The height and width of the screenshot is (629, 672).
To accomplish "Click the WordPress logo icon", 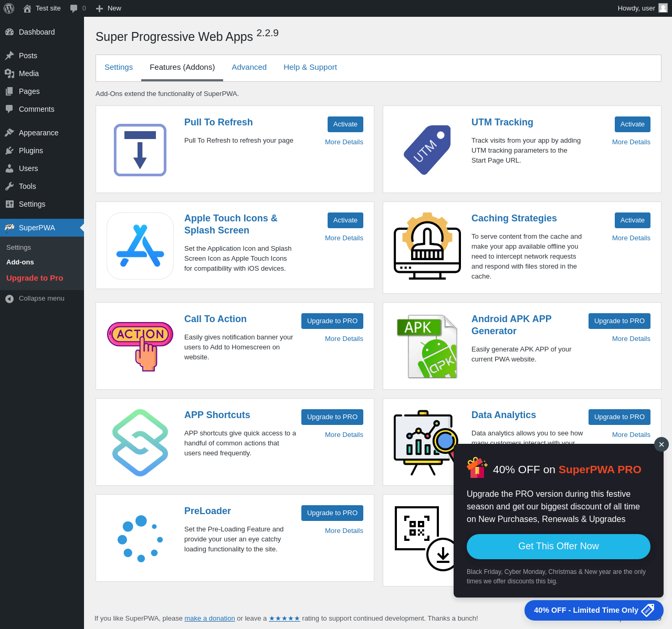I will click(x=9, y=8).
